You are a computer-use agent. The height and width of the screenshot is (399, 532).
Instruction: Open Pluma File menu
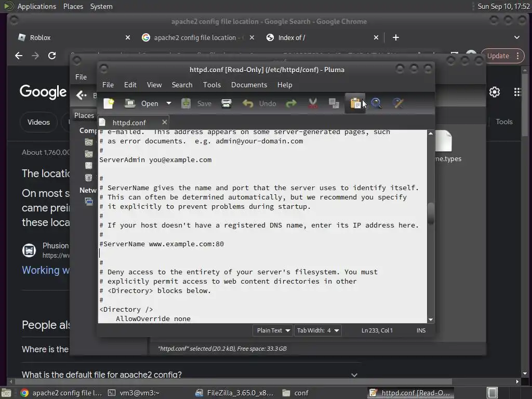pos(108,85)
